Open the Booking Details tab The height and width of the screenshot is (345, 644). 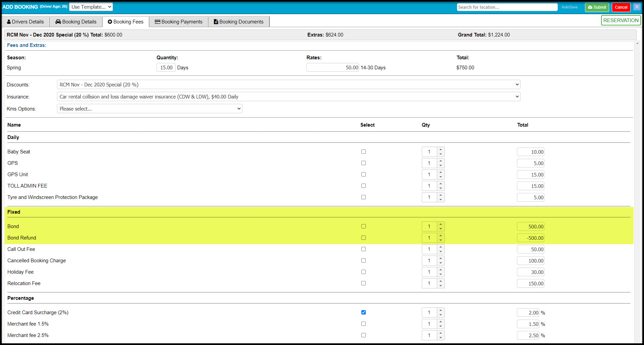coord(76,22)
